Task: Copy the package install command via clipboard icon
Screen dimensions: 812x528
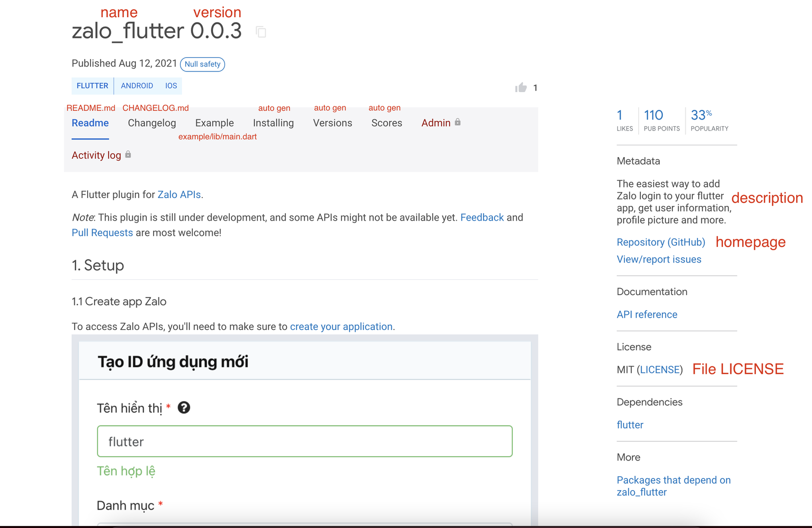Action: [261, 32]
